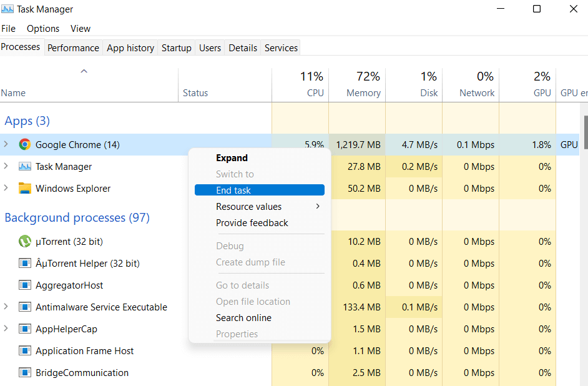Expand the Task Manager process row

6,166
